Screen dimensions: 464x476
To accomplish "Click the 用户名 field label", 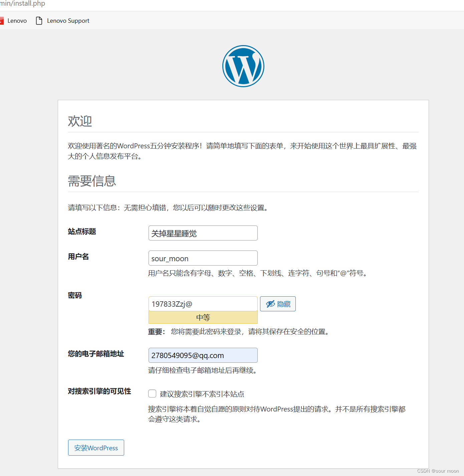I will click(x=78, y=257).
